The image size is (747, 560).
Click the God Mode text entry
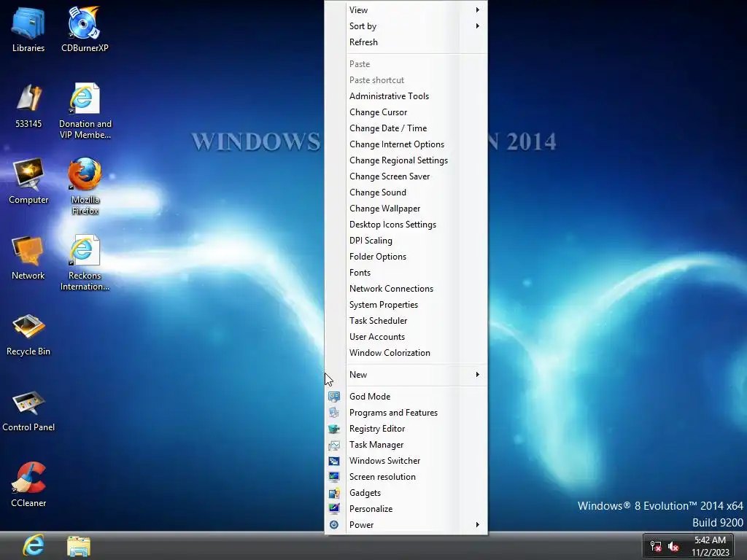pos(370,397)
